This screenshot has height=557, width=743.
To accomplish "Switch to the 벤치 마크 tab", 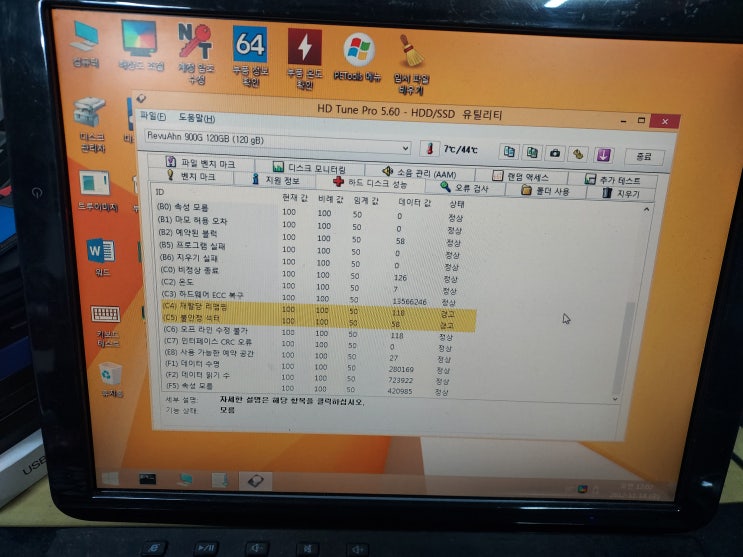I will click(191, 176).
